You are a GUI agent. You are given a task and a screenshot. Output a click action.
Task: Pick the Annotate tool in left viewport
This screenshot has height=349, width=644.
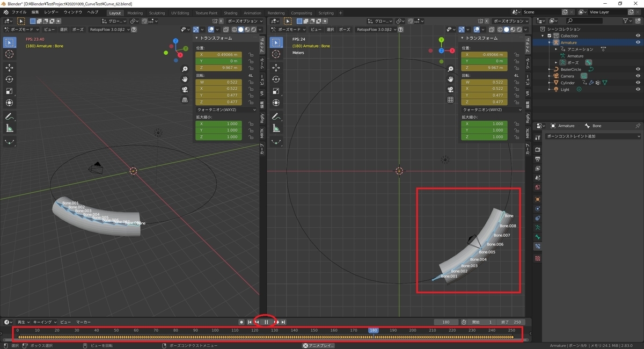[10, 117]
